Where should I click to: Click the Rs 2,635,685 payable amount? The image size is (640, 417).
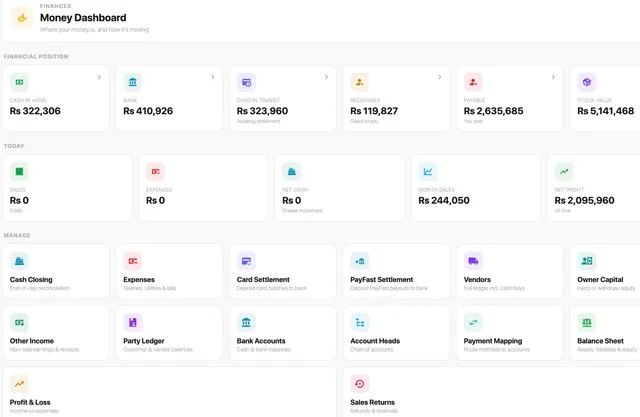[x=493, y=111]
